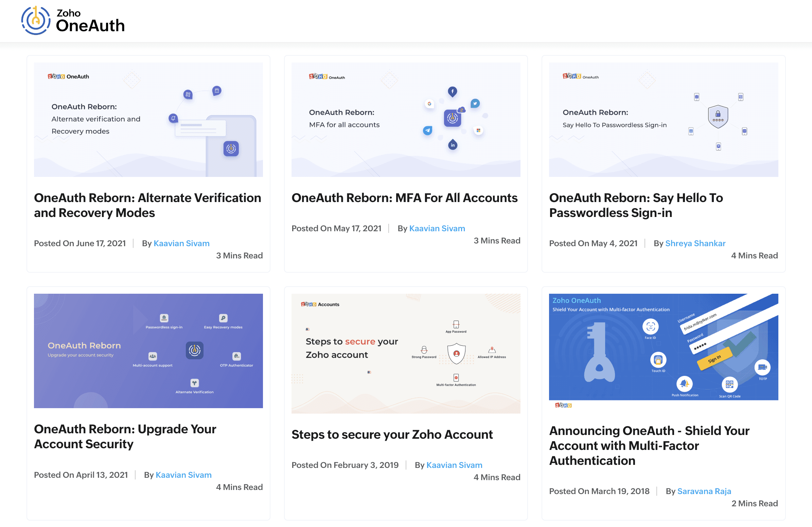The height and width of the screenshot is (527, 812).
Task: Click '3 Mins Read' on Alternate Verification post
Action: pos(240,256)
